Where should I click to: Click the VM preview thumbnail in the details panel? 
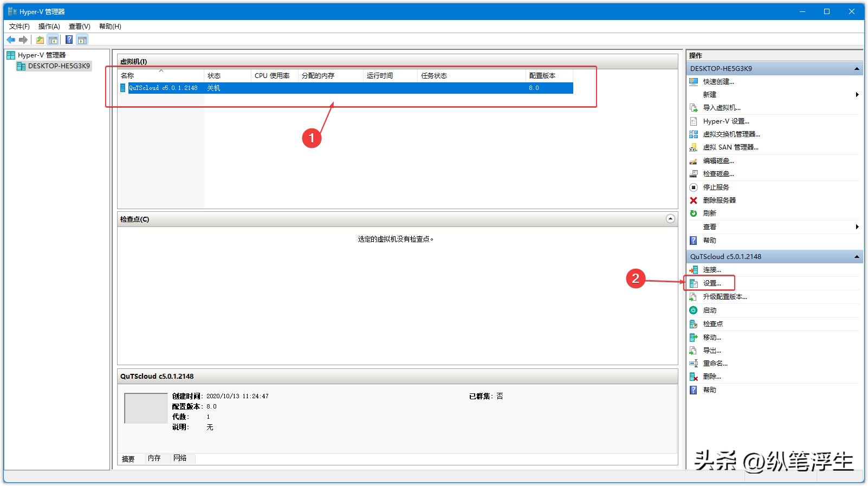146,409
